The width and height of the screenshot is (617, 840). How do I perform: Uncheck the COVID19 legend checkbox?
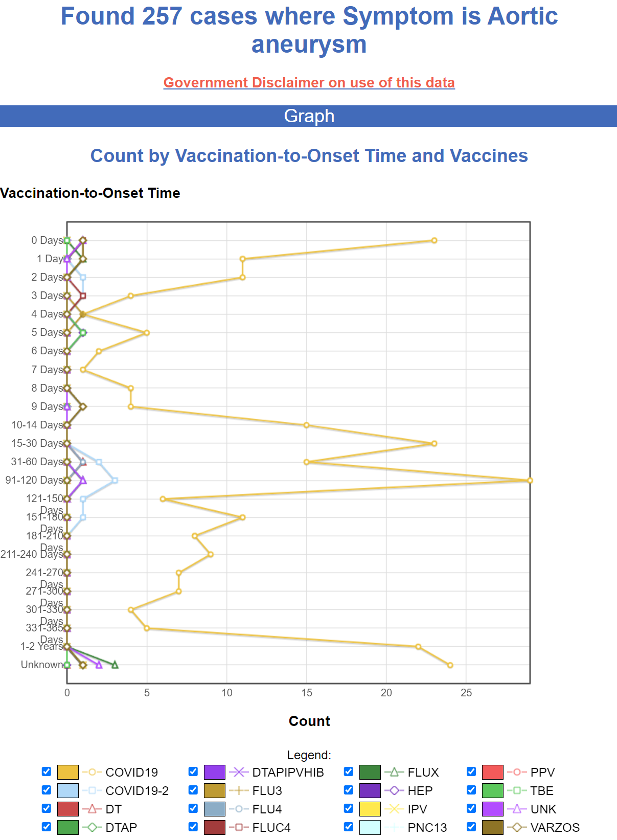coord(47,771)
